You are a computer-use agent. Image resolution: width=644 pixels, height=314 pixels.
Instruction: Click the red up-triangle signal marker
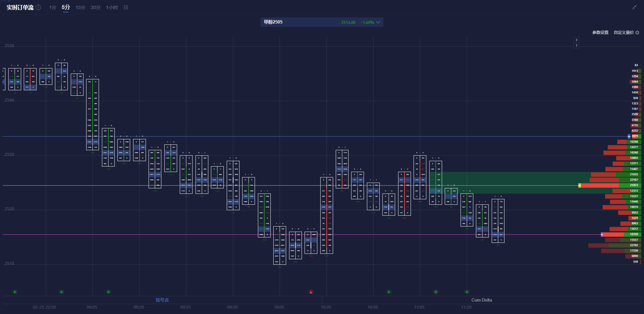pyautogui.click(x=311, y=292)
